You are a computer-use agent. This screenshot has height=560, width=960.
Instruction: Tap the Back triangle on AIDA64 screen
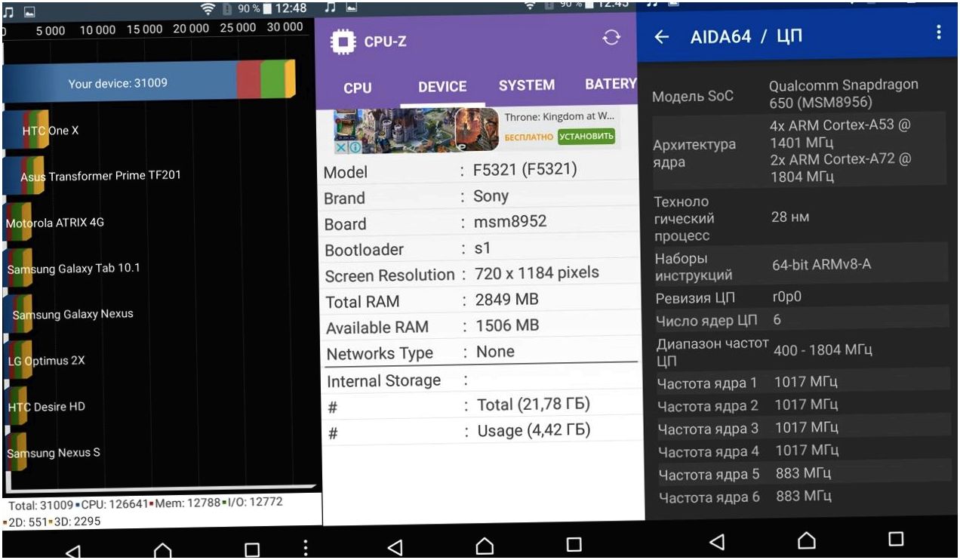[x=718, y=540]
